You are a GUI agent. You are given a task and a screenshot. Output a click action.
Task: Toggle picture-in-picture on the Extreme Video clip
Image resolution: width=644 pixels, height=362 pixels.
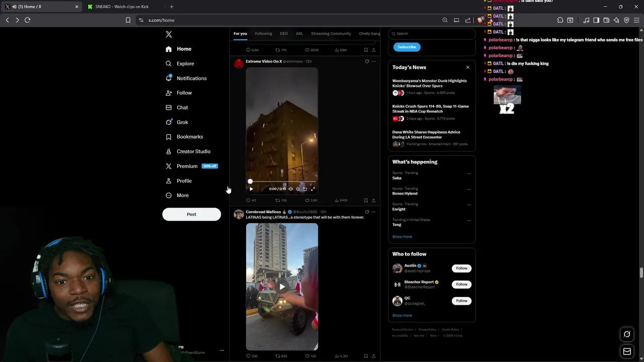point(305,189)
